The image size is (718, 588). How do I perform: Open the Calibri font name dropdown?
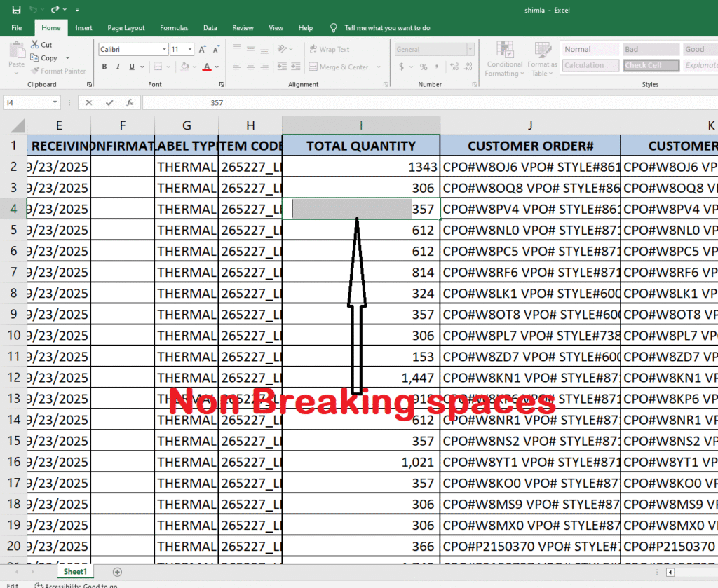[164, 50]
